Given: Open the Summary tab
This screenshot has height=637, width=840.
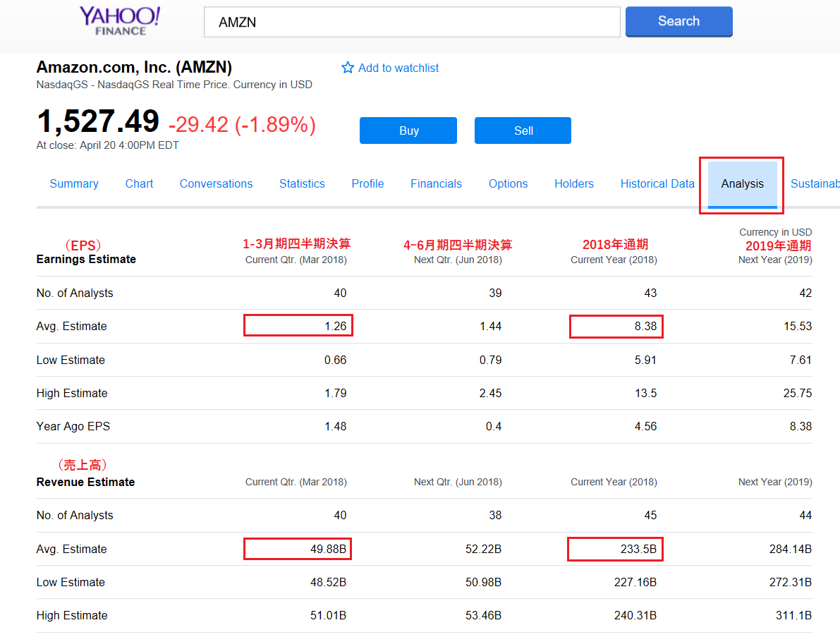Looking at the screenshot, I should coord(74,183).
